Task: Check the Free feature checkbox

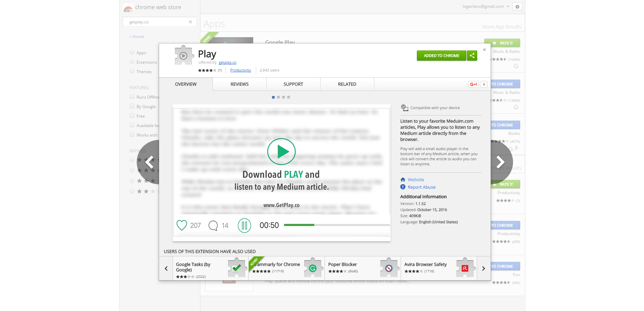Action: point(132,116)
